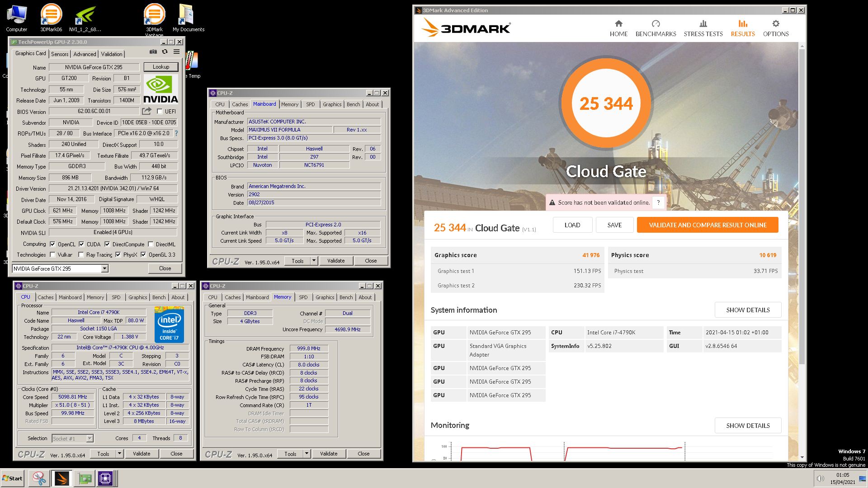Click the NVIDIA logo in GPU-Z
This screenshot has width=868, height=488.
pos(160,89)
